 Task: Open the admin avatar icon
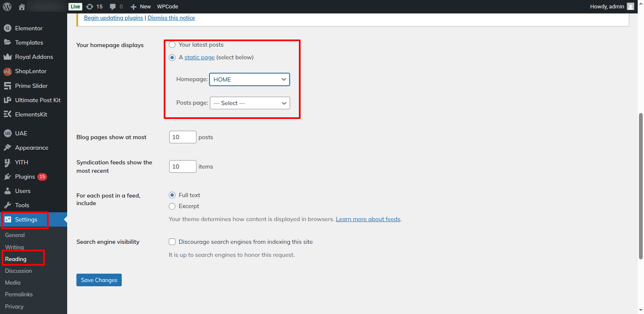(x=630, y=7)
